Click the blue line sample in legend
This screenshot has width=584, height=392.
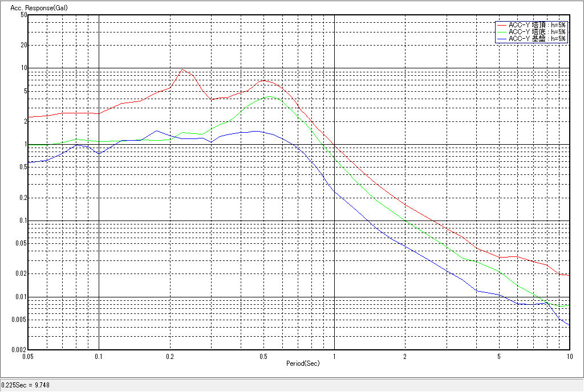(501, 39)
